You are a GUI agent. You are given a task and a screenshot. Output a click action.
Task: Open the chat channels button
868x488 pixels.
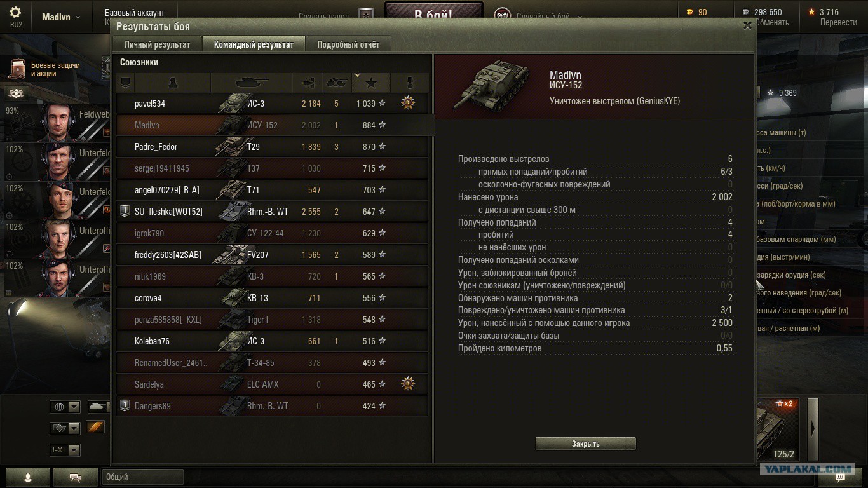click(76, 477)
